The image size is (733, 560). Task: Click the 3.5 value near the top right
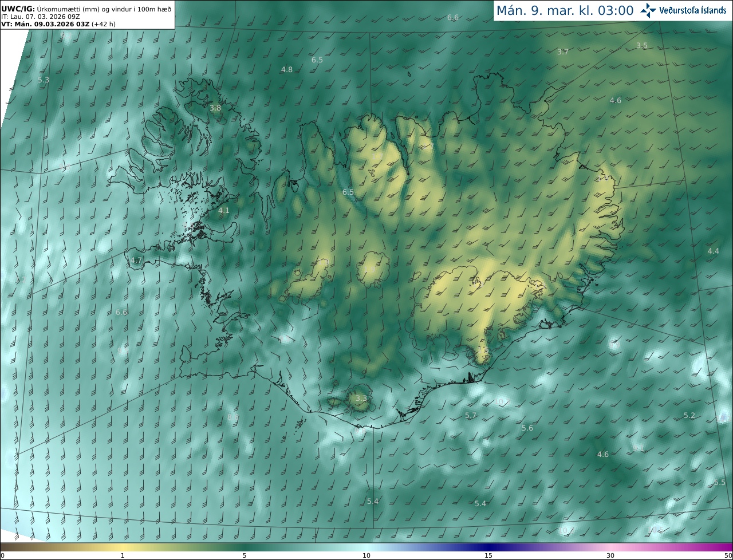[642, 45]
